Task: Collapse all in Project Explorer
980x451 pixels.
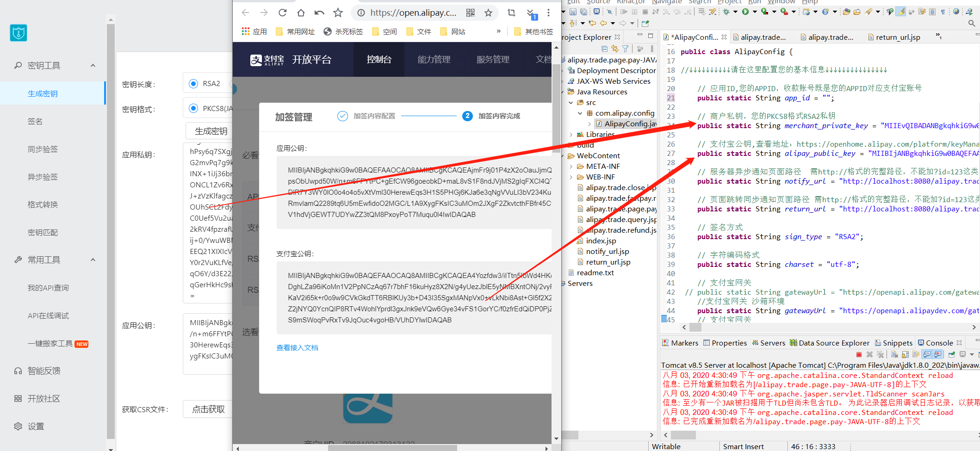Action: (x=604, y=49)
